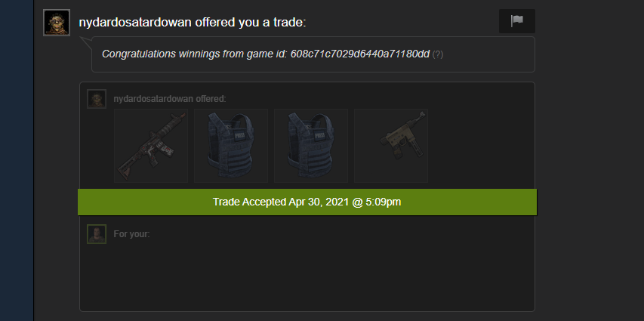
Task: Select the custom SMG item thumbnail
Action: (391, 146)
